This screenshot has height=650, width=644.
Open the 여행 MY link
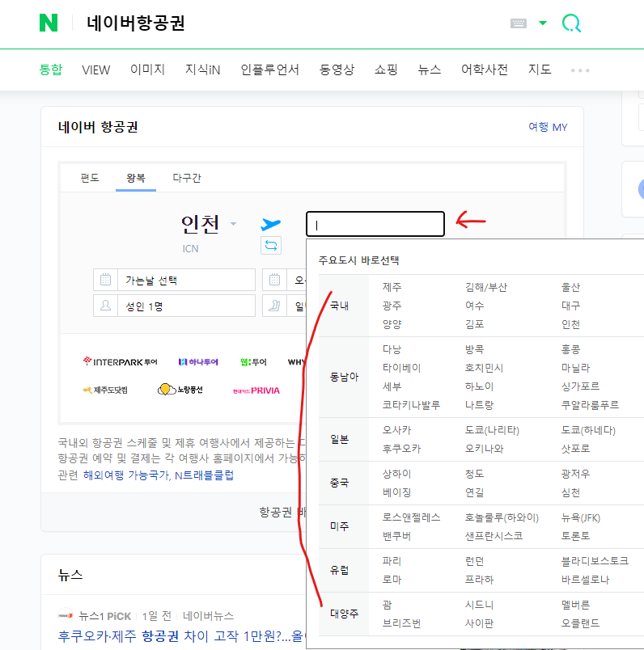[x=548, y=127]
